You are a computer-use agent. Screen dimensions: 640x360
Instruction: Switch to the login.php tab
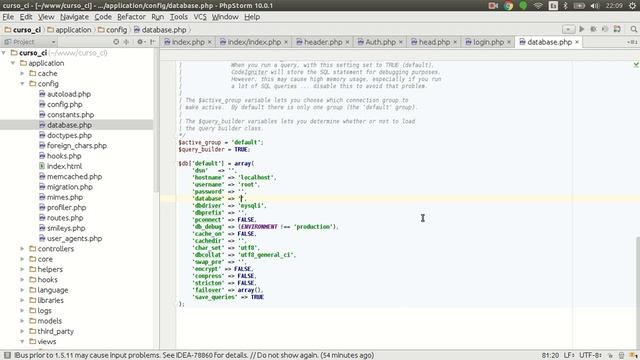click(x=488, y=42)
